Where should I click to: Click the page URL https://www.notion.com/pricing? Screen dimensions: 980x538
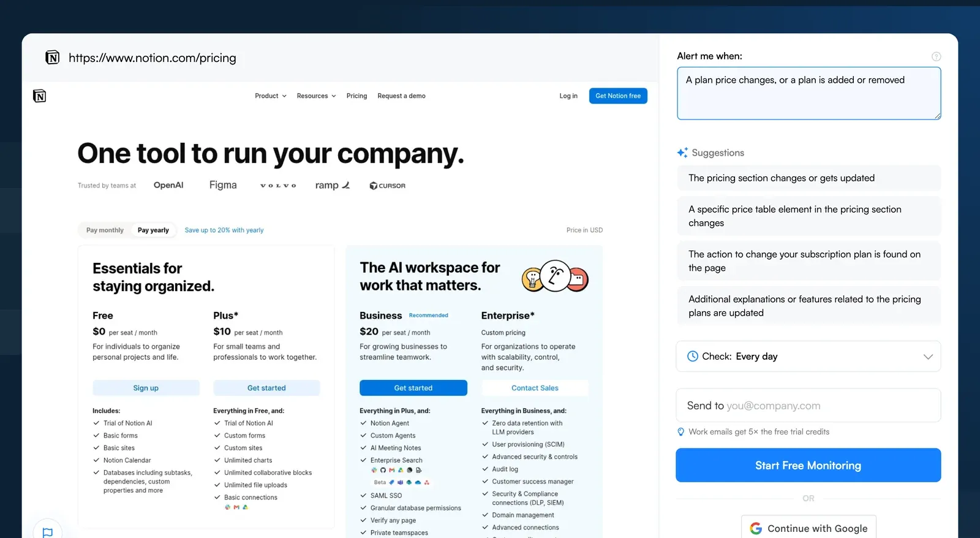pos(153,58)
